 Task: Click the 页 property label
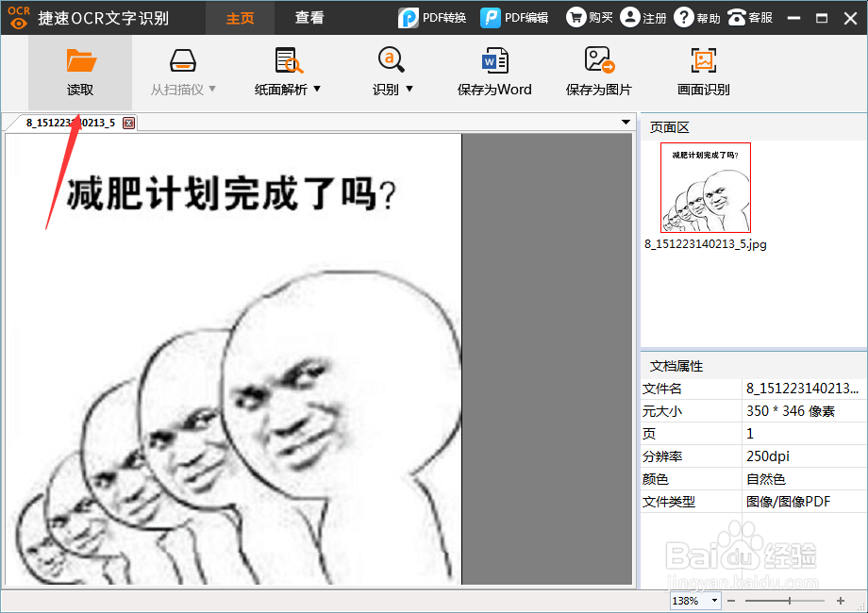[649, 434]
